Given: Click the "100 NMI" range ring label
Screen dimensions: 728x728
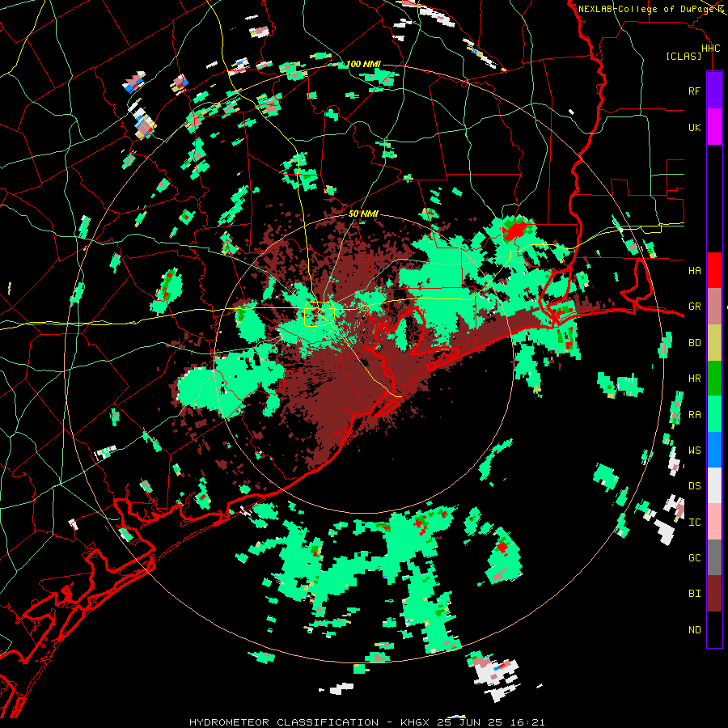Looking at the screenshot, I should coord(363,64).
